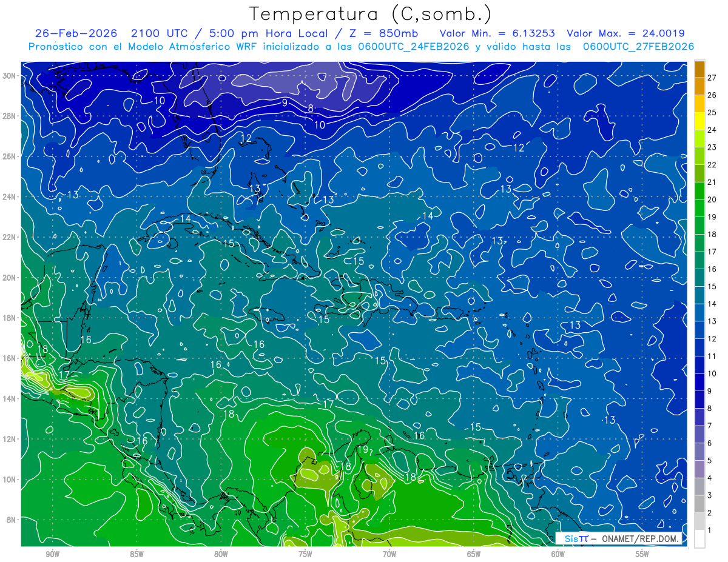Click the "Valor Max. = 24.0019" value
Viewport: 728px width, 562px height.
coord(626,33)
